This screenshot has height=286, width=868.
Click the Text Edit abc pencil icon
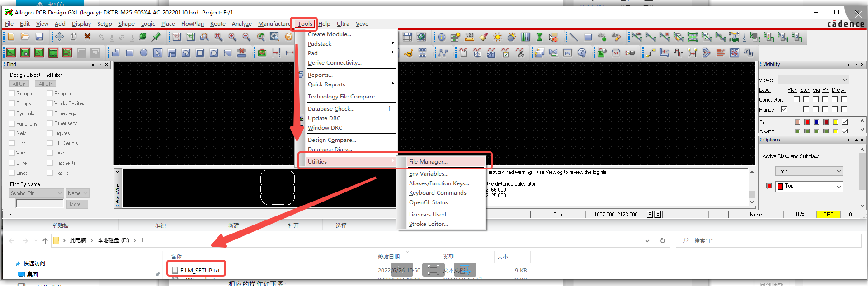(x=616, y=37)
